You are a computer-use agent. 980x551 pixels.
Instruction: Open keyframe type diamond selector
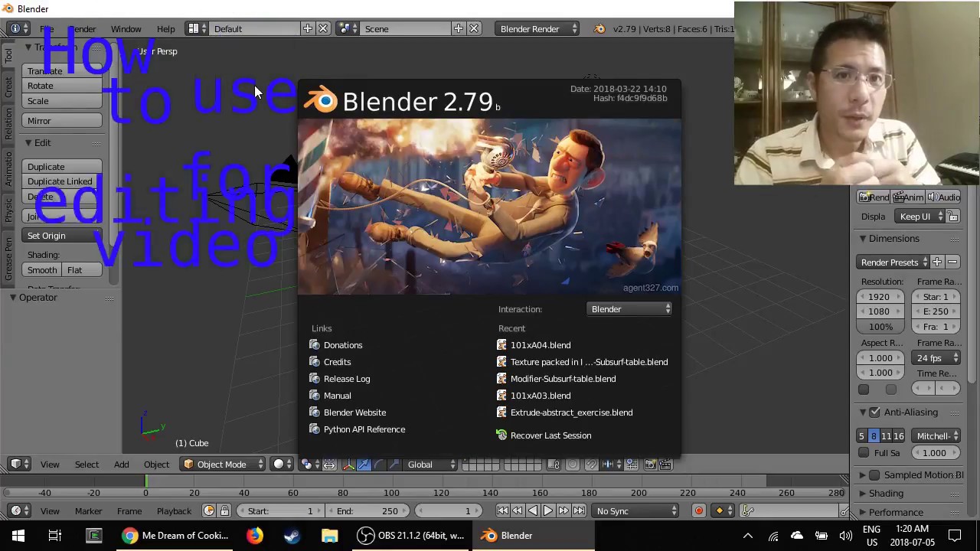pyautogui.click(x=724, y=510)
